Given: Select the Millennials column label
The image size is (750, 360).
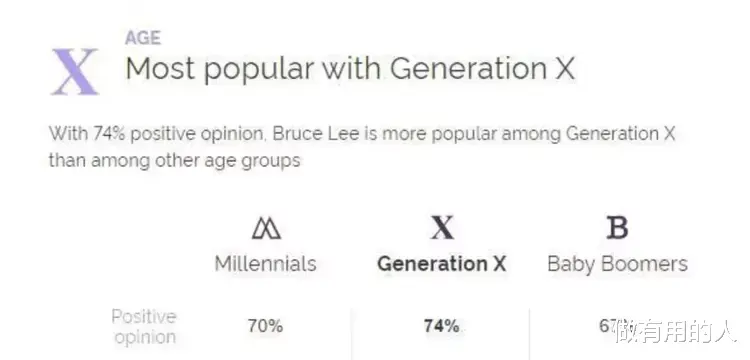Looking at the screenshot, I should coord(265,264).
